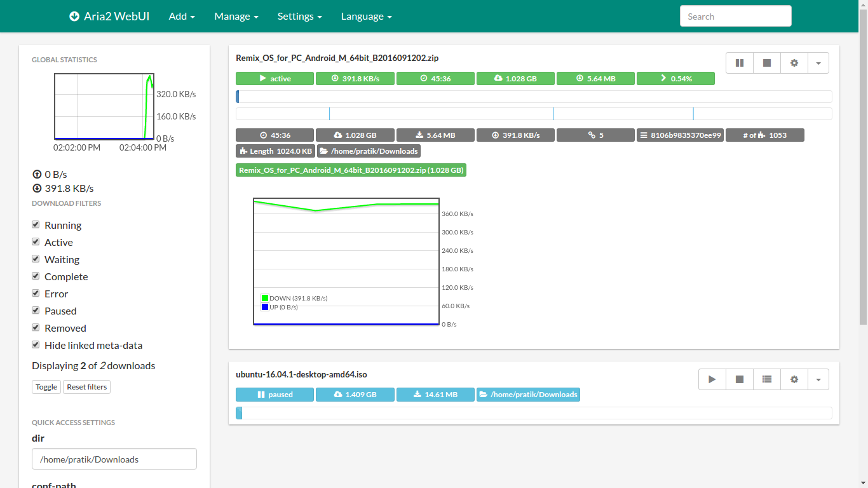868x488 pixels.
Task: Click the Remix_OS file chip (1.028 GB)
Action: tap(351, 170)
